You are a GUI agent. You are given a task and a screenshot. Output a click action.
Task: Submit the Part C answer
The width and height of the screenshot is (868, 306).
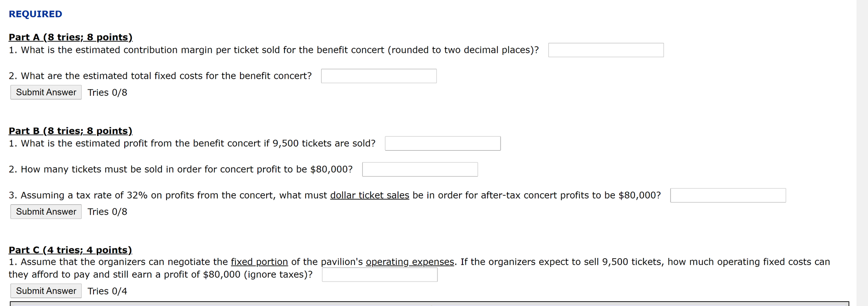coord(46,291)
